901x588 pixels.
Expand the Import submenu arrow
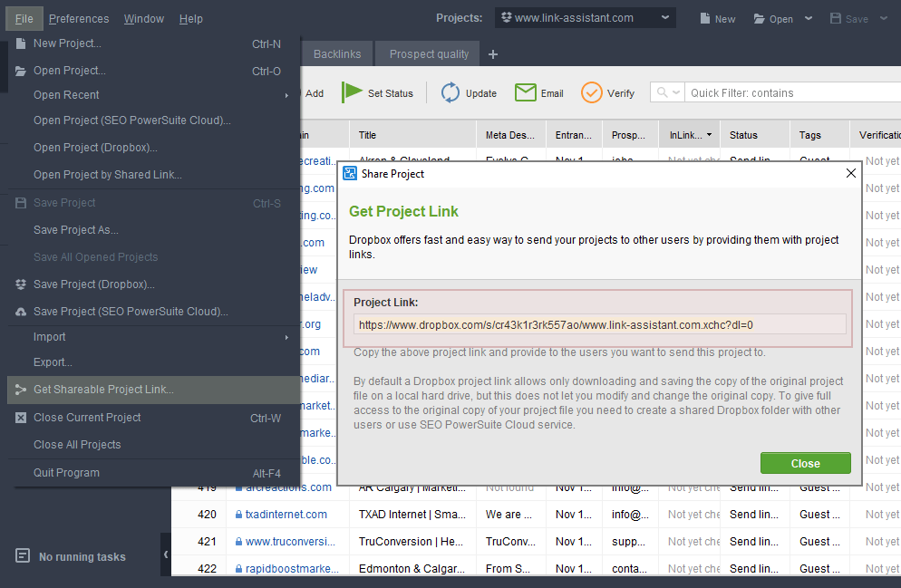[286, 337]
